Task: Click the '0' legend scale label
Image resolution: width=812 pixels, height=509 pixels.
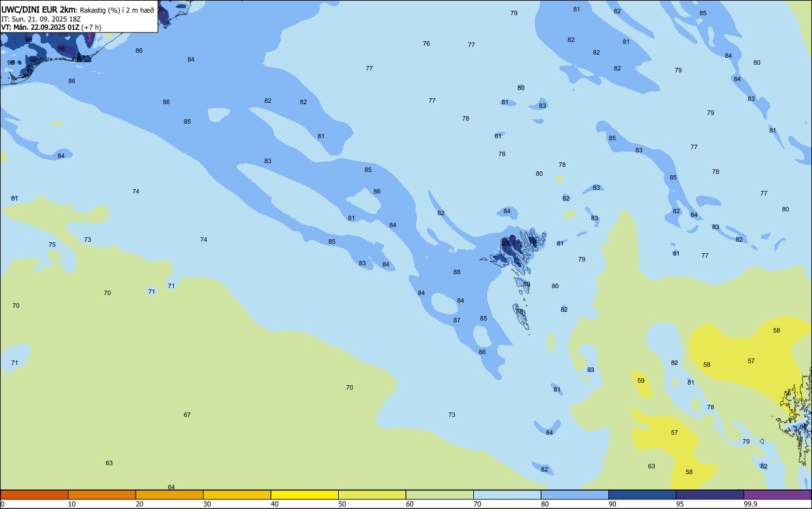Action: tap(3, 504)
